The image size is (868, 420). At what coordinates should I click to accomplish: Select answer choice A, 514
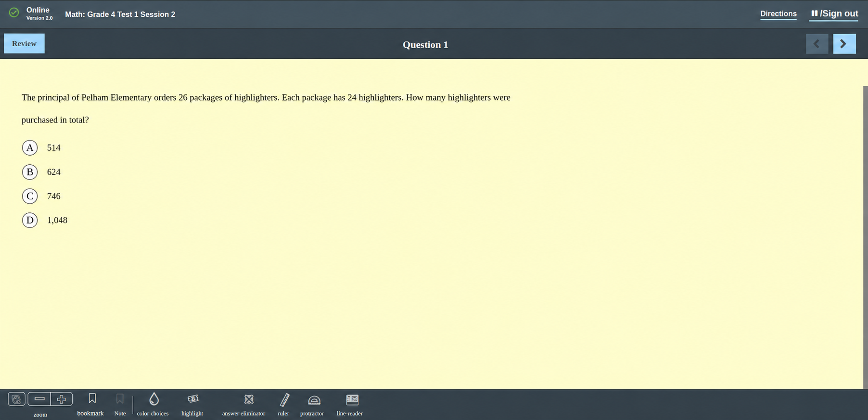[x=30, y=148]
